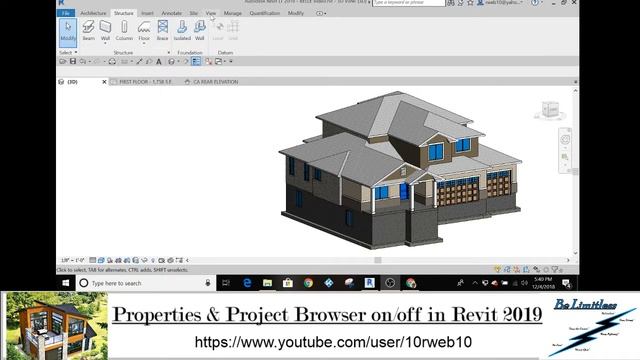The height and width of the screenshot is (360, 640).
Task: Choose the Isolated foundation tool
Action: 182,31
